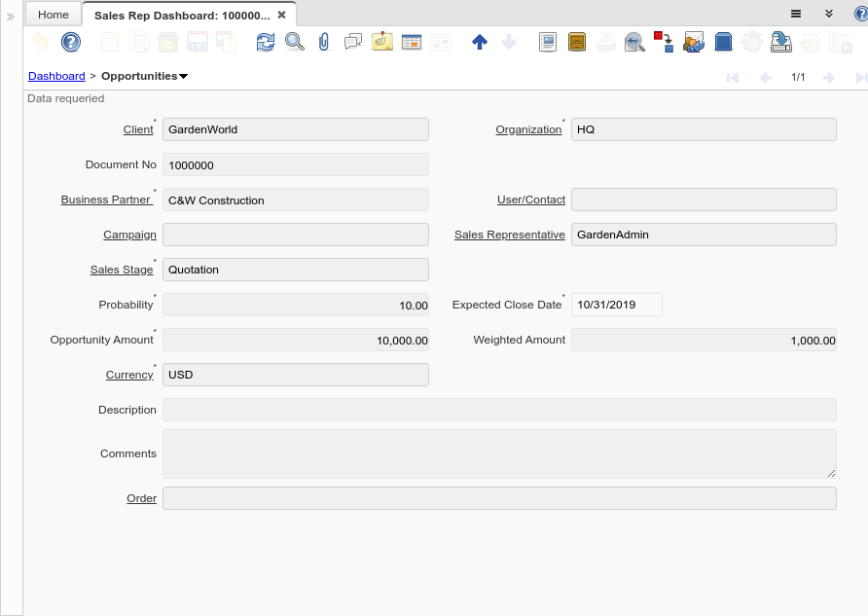Switch to the Home tab

point(54,15)
